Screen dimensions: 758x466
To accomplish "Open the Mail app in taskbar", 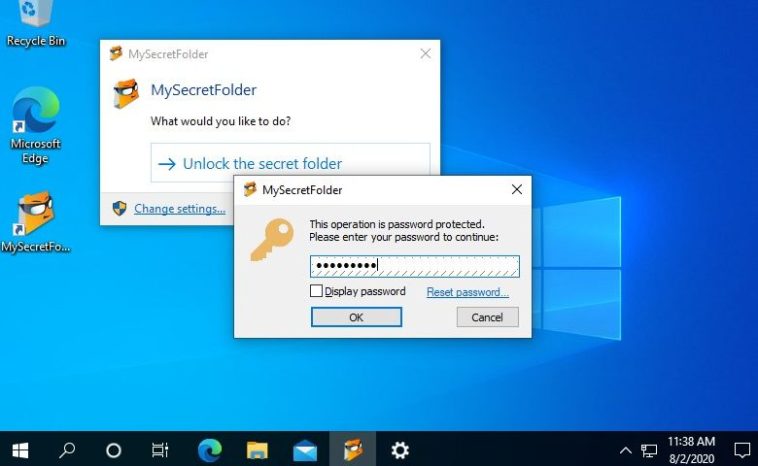I will click(305, 451).
